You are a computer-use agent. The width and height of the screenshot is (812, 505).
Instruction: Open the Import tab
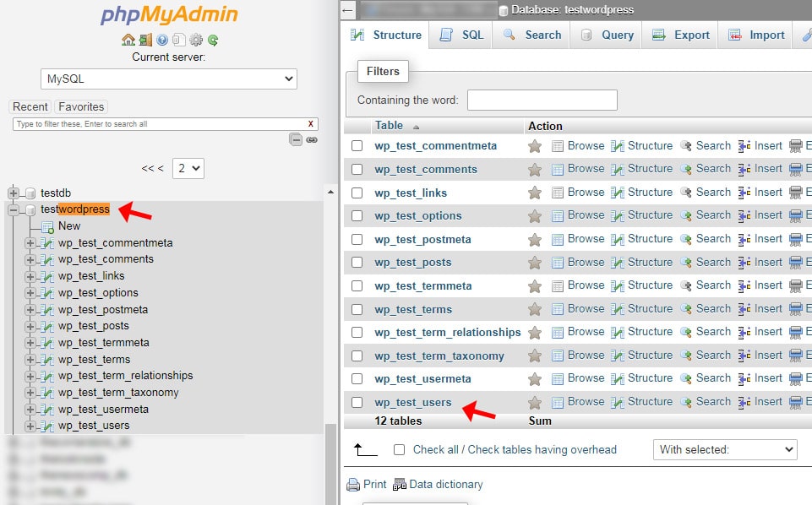755,35
